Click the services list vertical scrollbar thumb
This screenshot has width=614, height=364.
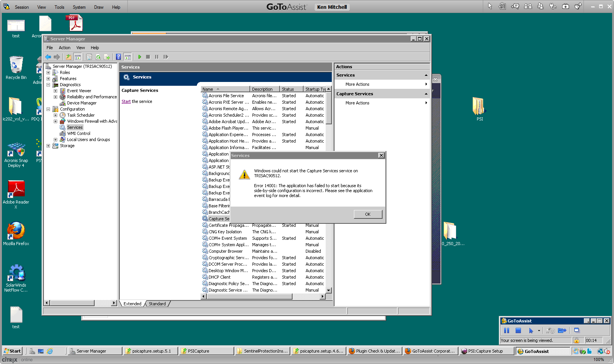pos(328,108)
